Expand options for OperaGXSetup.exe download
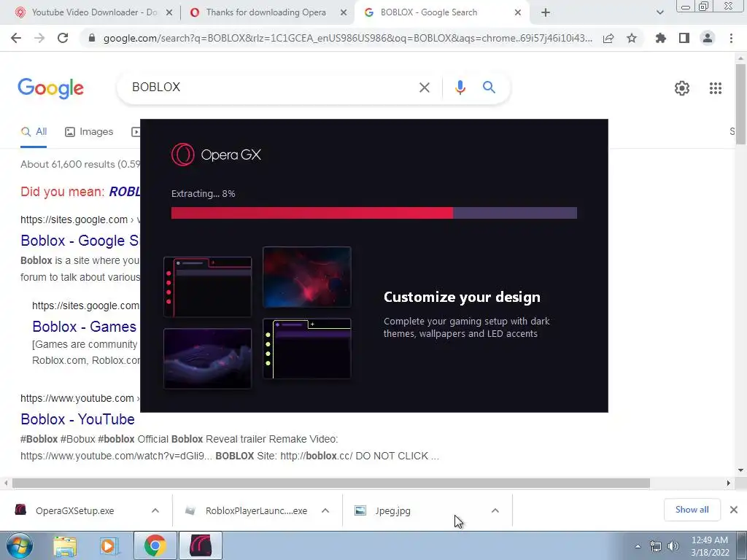 click(155, 510)
